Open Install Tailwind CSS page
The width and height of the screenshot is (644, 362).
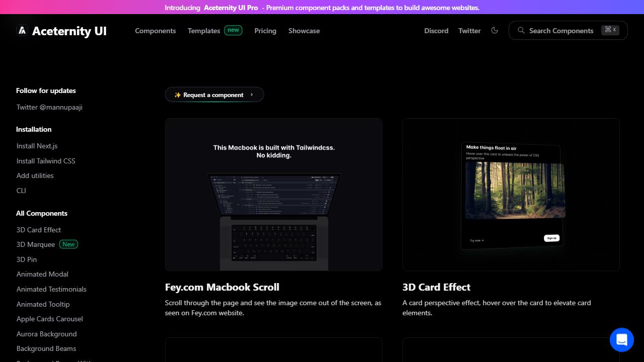(46, 161)
